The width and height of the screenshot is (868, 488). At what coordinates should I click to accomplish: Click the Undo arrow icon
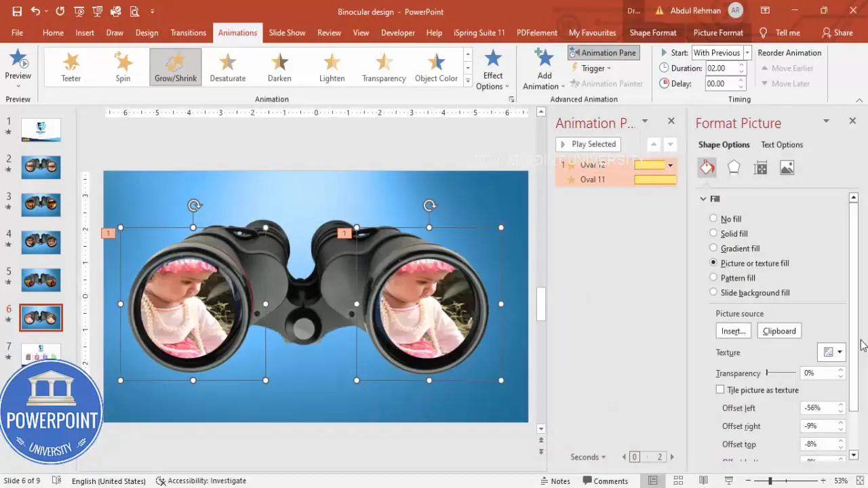(x=35, y=12)
